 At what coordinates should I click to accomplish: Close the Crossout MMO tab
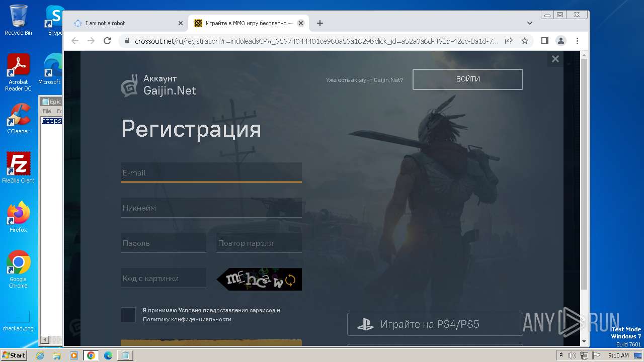click(301, 23)
